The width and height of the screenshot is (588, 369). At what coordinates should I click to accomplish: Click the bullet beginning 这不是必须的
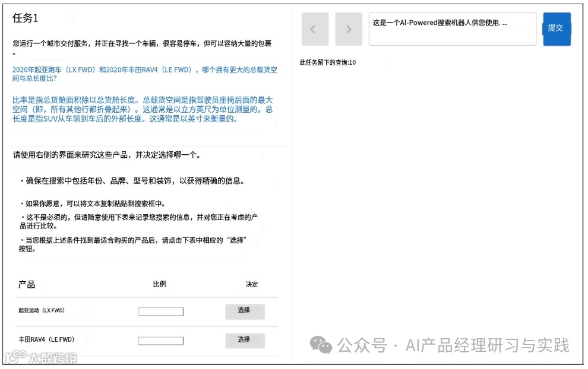pos(138,221)
